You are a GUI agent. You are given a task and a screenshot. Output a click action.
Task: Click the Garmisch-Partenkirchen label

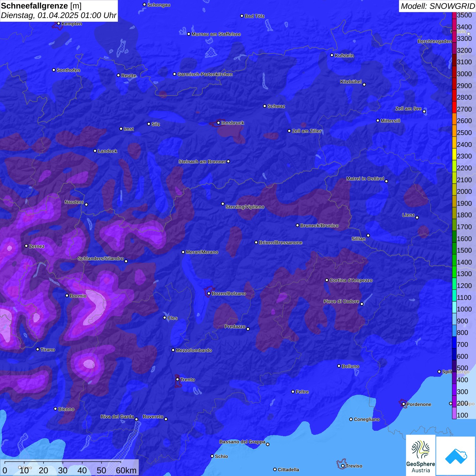coord(205,74)
